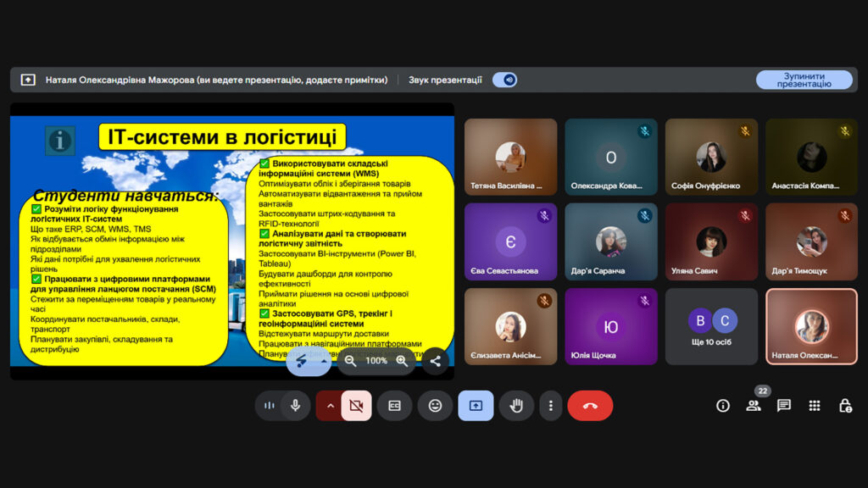Open chat panel
The image size is (868, 488).
784,406
